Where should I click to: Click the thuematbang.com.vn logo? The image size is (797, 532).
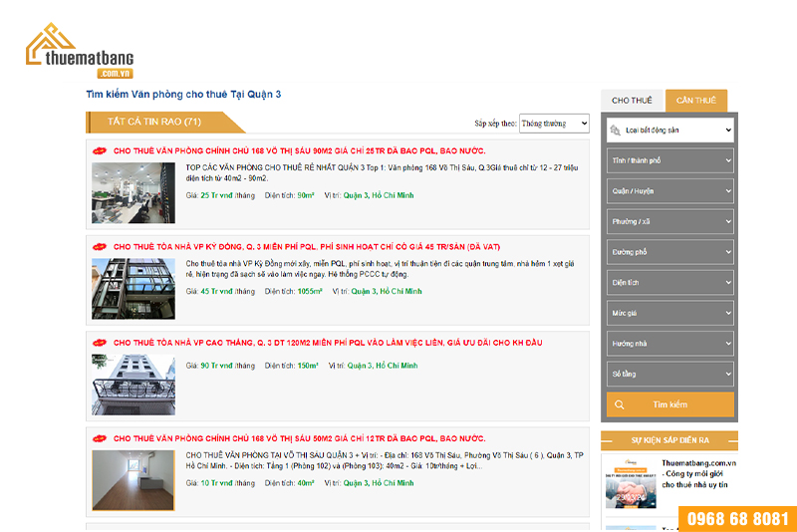click(x=80, y=52)
